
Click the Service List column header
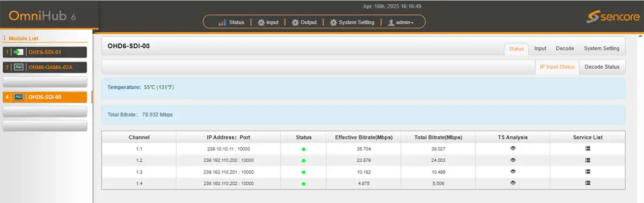coord(588,137)
